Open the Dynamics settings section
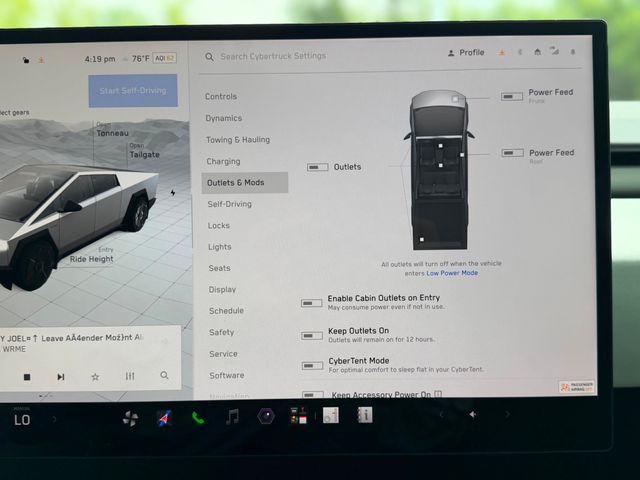Viewport: 640px width, 480px height. tap(224, 118)
